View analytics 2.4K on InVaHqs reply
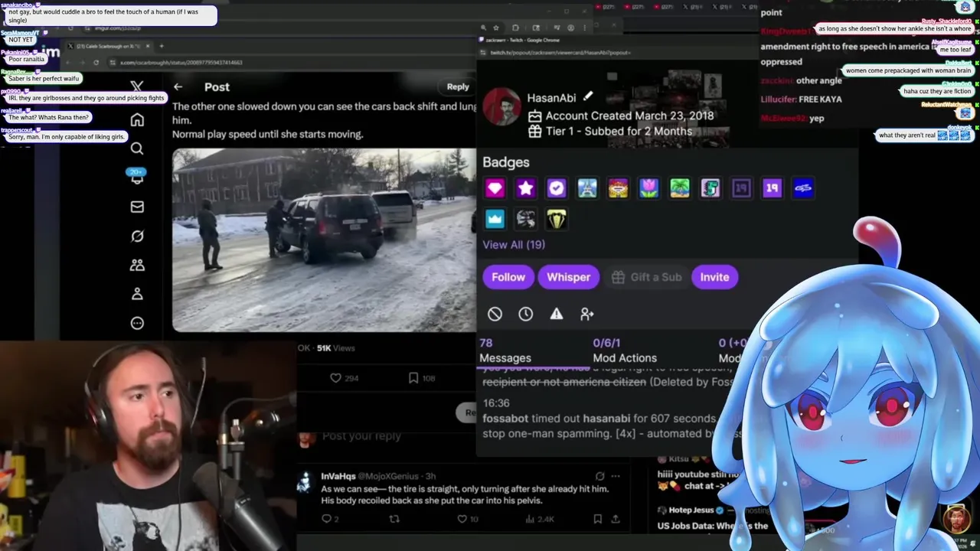 (540, 519)
